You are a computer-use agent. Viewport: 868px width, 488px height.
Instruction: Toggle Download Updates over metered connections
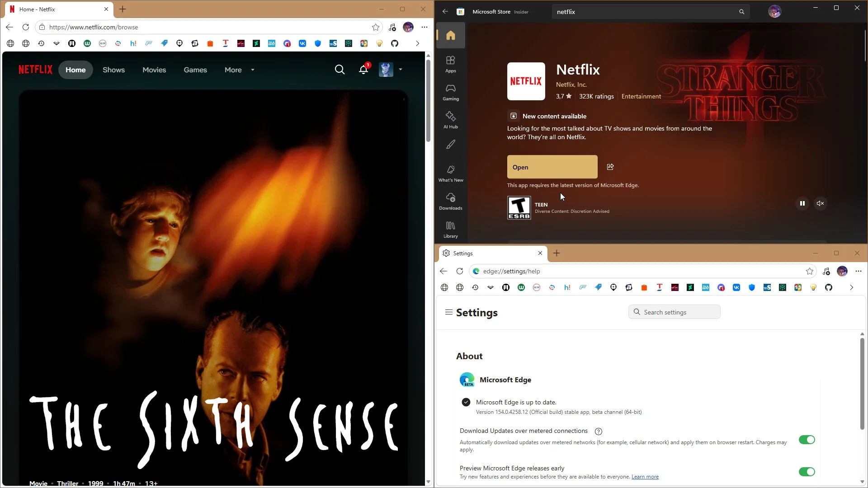click(807, 440)
